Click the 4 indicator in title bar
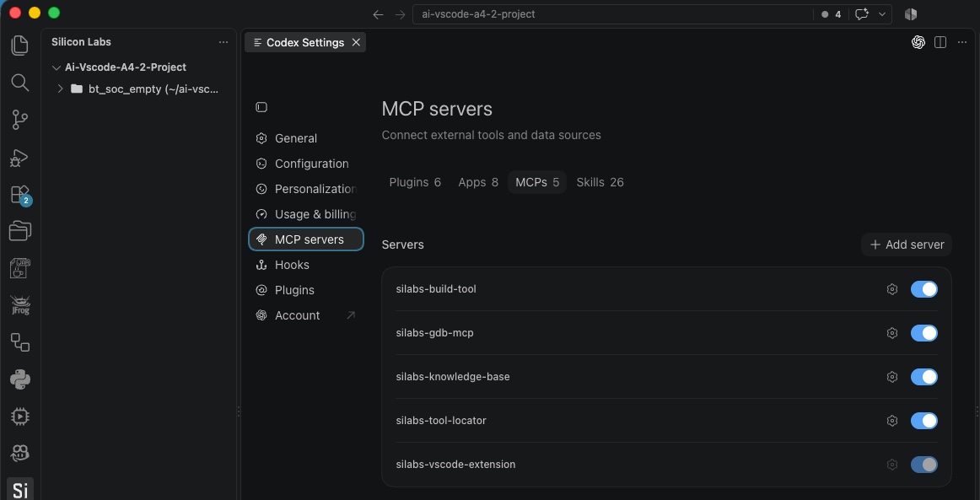980x500 pixels. coord(832,14)
